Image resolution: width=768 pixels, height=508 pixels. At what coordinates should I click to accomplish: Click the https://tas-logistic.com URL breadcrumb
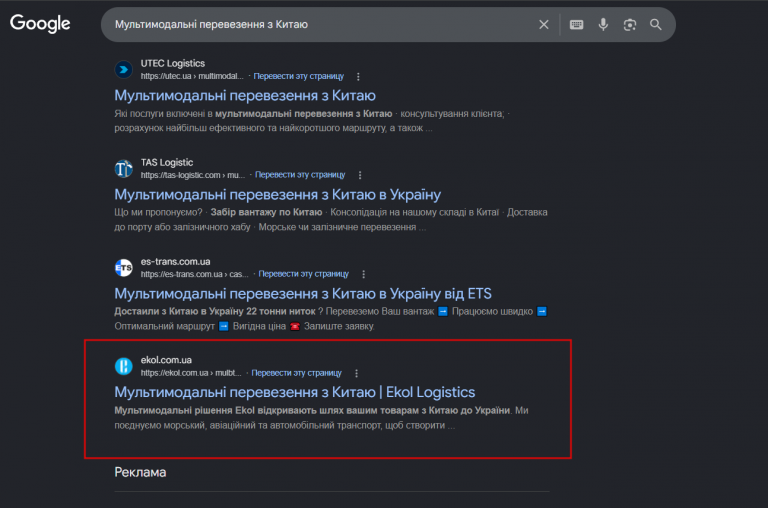pos(193,175)
